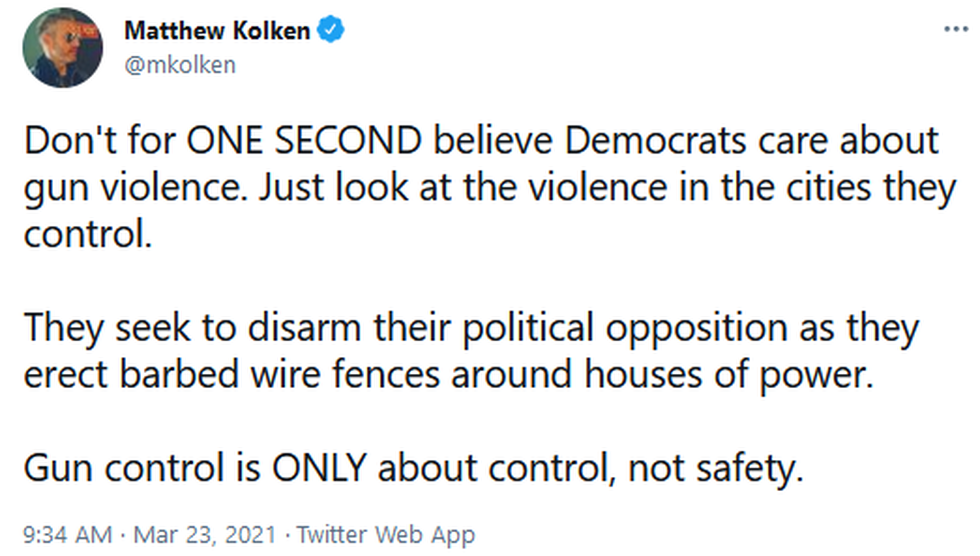980x556 pixels.
Task: Open the @mkolken handle link
Action: (180, 65)
